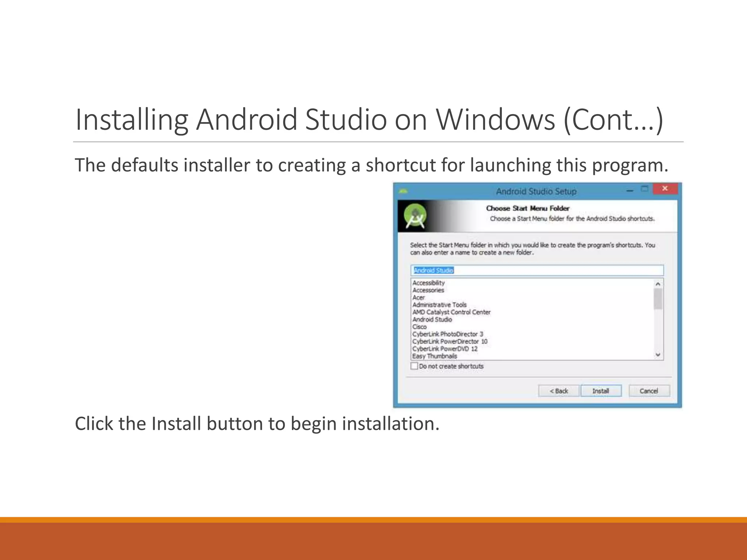
Task: Click the title bar Android icon
Action: pyautogui.click(x=403, y=191)
